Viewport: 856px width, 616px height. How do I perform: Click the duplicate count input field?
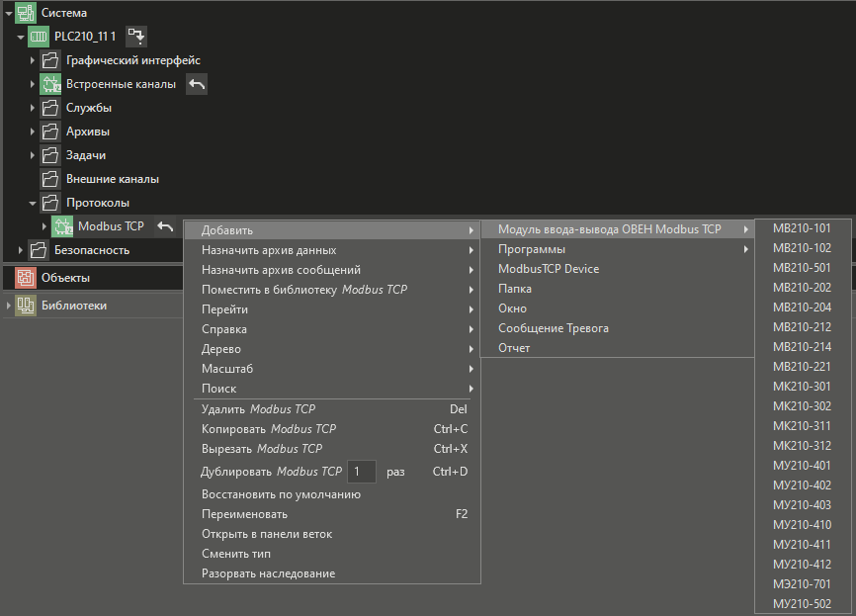coord(362,472)
